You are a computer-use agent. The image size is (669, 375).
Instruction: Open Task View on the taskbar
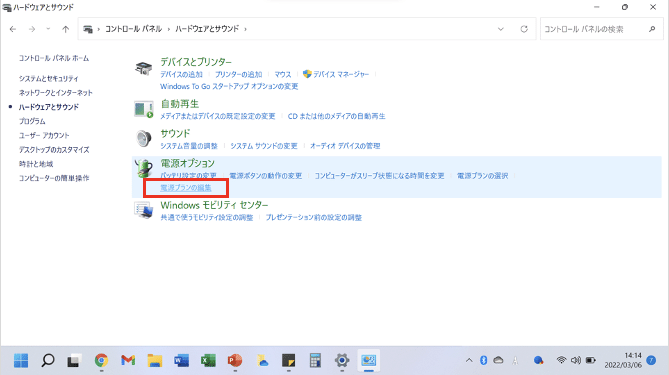pyautogui.click(x=74, y=360)
